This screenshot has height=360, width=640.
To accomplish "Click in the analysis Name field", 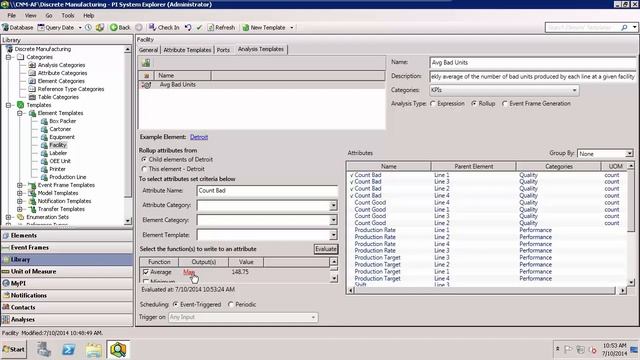I will coord(532,63).
